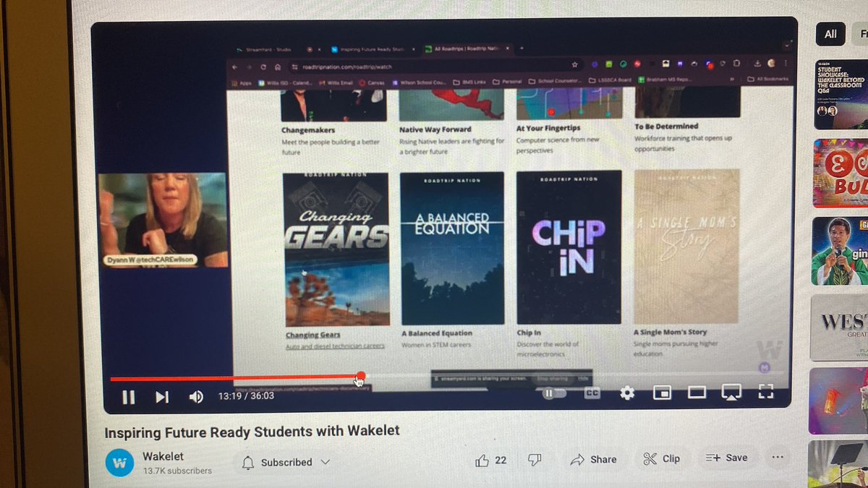Click Chip In poster

coord(569,247)
